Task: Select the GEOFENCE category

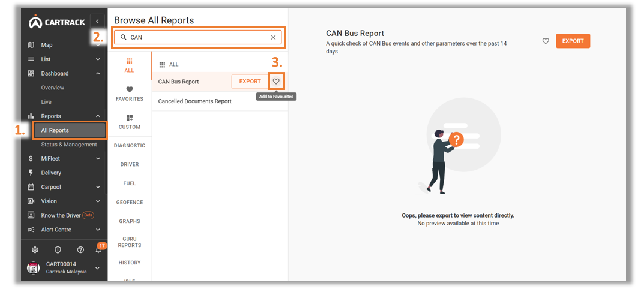Action: [130, 202]
